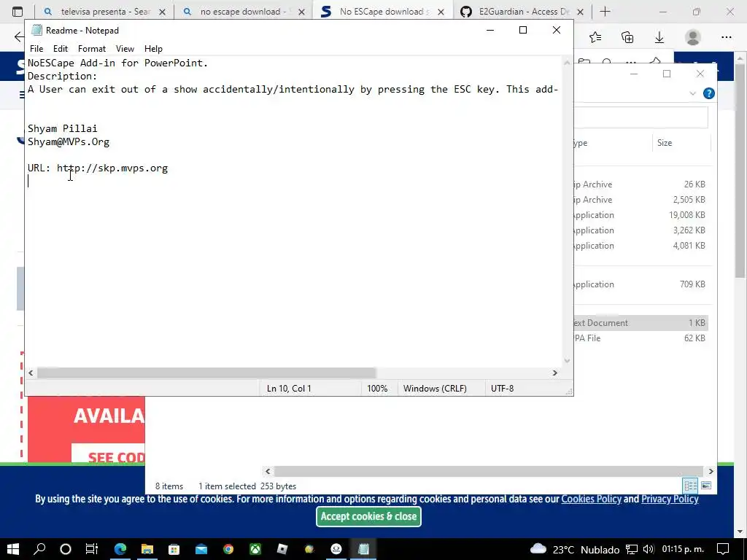Open Cortana from the taskbar
This screenshot has height=560, width=747.
click(66, 549)
